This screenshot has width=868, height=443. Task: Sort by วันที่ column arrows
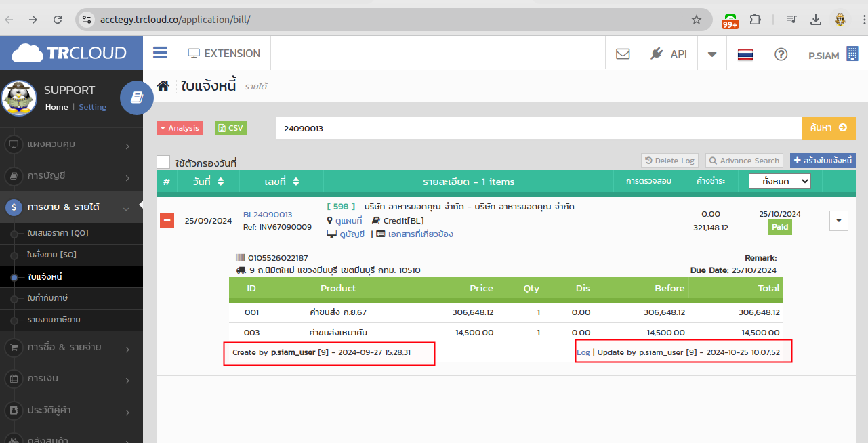click(x=220, y=182)
